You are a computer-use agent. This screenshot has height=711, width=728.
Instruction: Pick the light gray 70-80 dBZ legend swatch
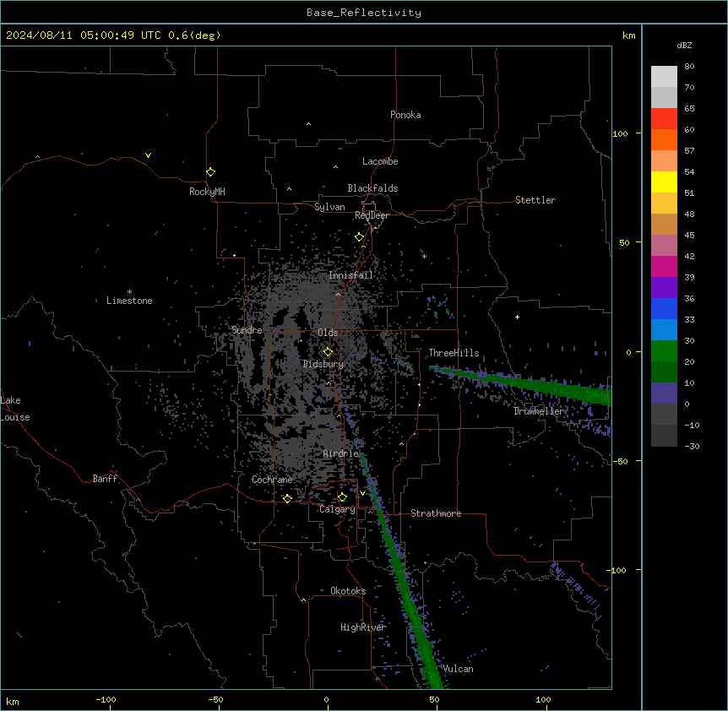[664, 77]
